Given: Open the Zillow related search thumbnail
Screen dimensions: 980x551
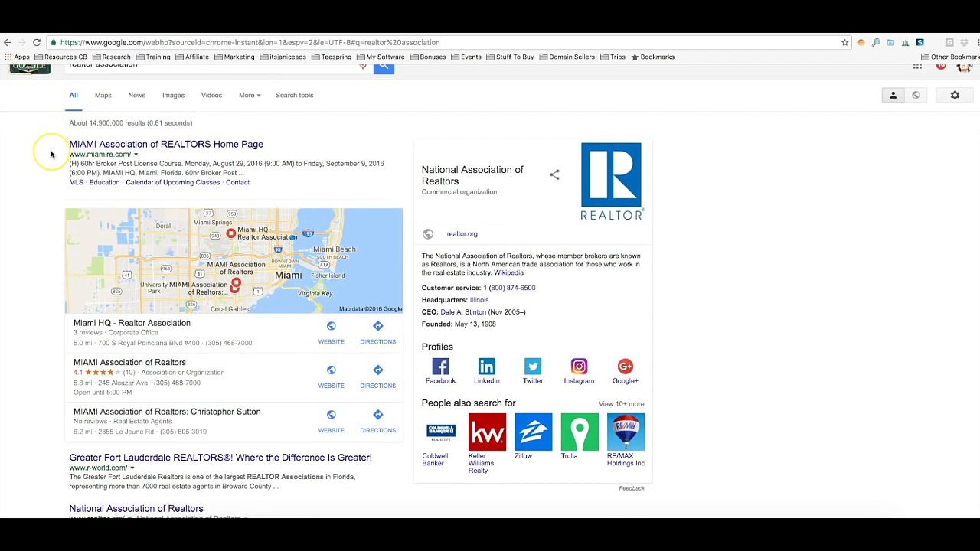Looking at the screenshot, I should click(533, 432).
